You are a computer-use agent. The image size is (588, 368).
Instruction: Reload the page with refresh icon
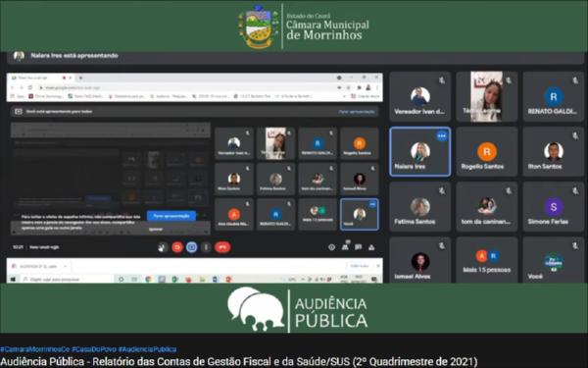tap(30, 87)
